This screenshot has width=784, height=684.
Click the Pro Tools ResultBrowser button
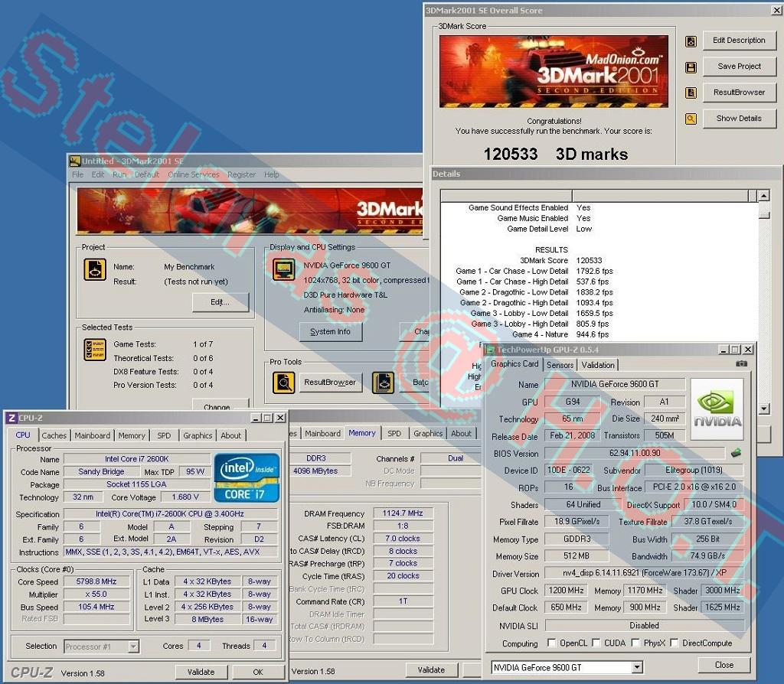point(330,383)
